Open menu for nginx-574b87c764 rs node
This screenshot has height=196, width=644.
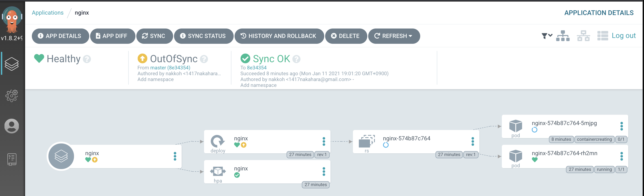click(x=472, y=141)
